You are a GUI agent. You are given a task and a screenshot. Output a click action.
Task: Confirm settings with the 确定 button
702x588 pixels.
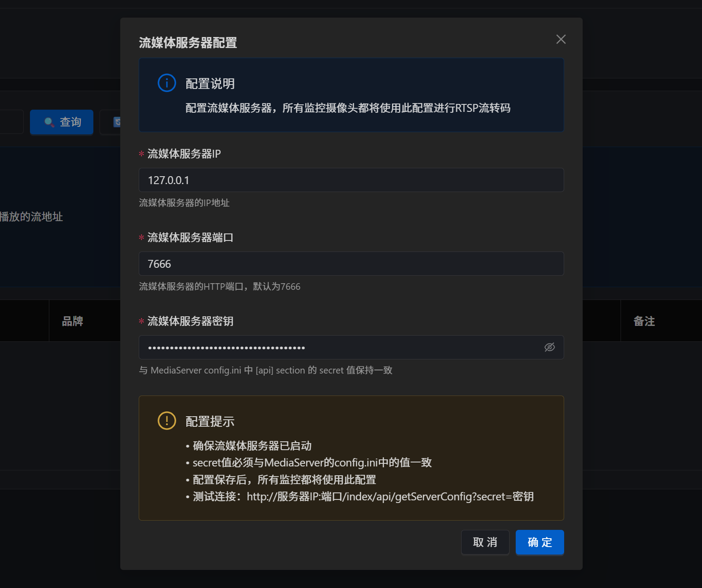tap(539, 542)
